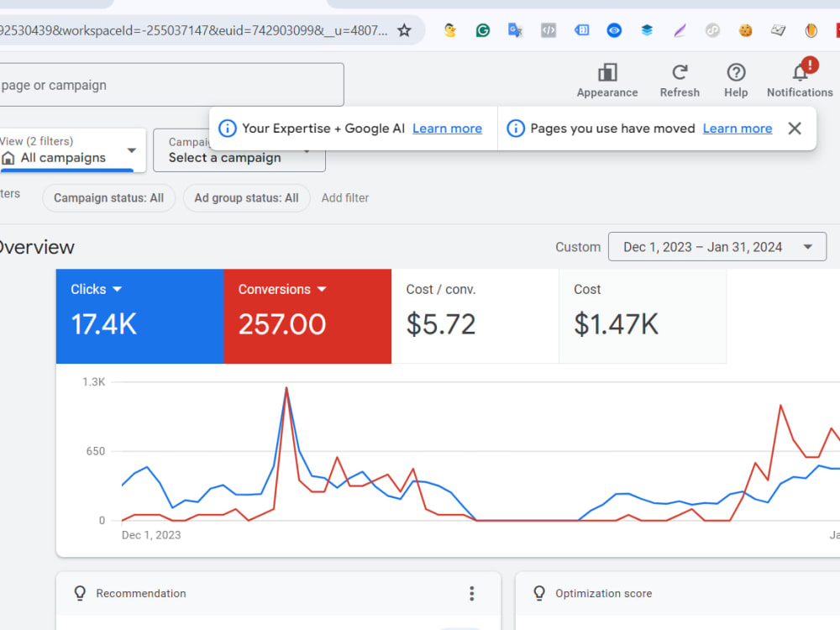The width and height of the screenshot is (840, 630).
Task: Click the Overview page heading
Action: coord(36,248)
